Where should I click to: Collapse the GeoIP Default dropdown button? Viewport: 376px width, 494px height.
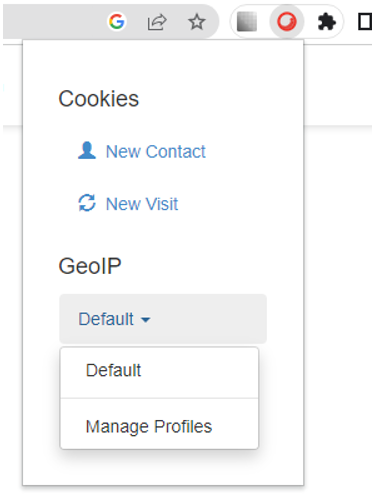click(x=163, y=319)
